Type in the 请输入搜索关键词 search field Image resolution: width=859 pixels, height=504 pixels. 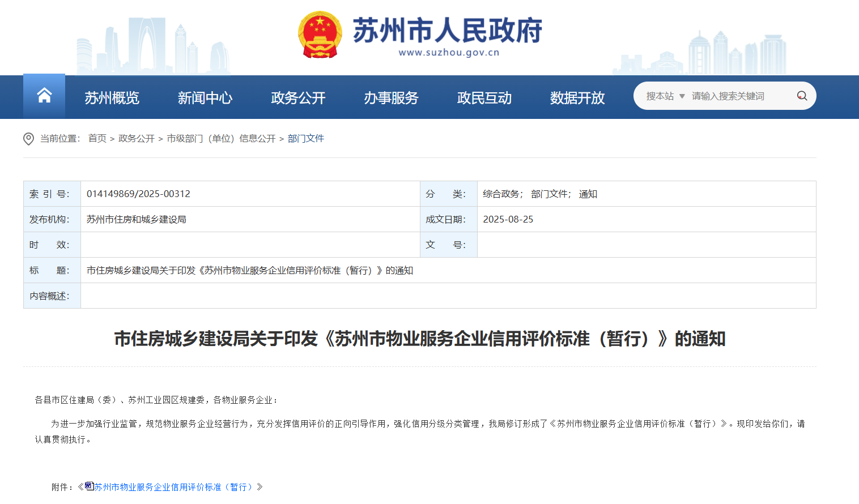[x=737, y=96]
